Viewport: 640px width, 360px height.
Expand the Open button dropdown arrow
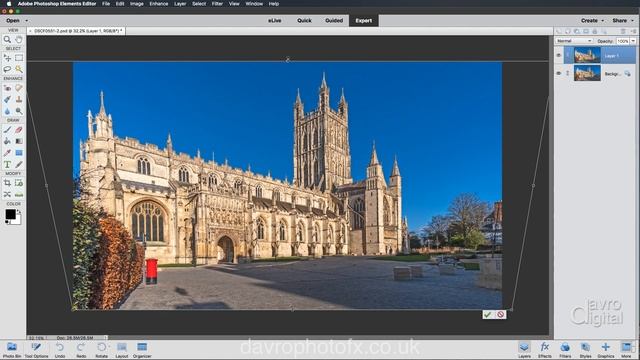point(27,20)
